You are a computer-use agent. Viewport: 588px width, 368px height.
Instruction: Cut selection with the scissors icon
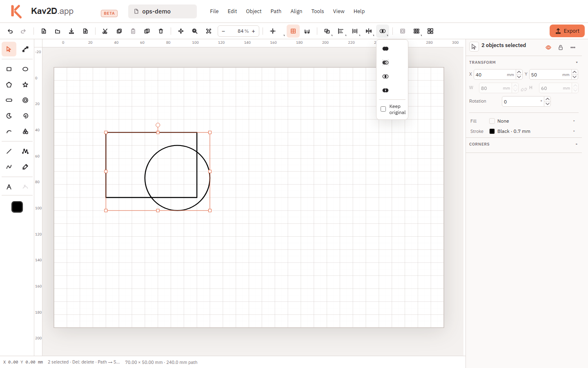(105, 31)
